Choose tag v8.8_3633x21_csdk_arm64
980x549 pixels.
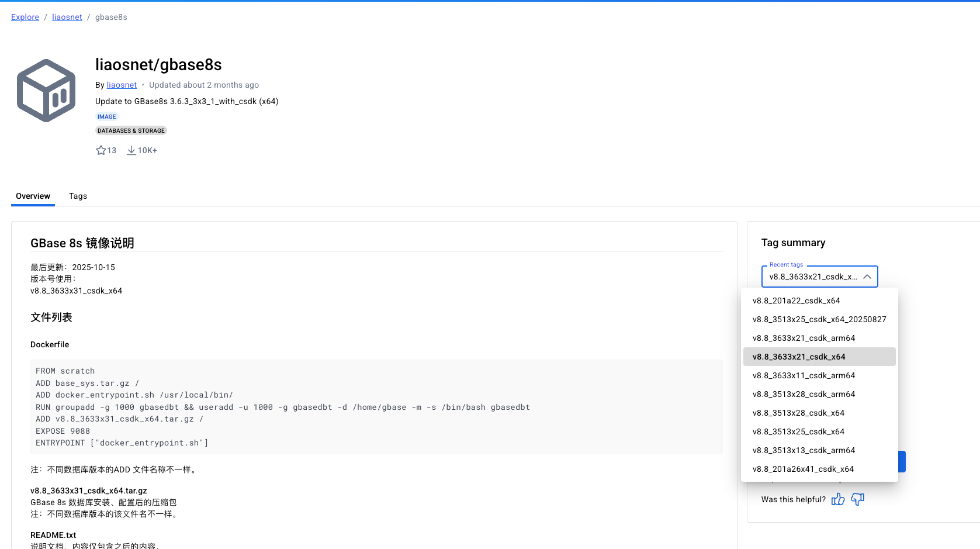[x=819, y=338]
